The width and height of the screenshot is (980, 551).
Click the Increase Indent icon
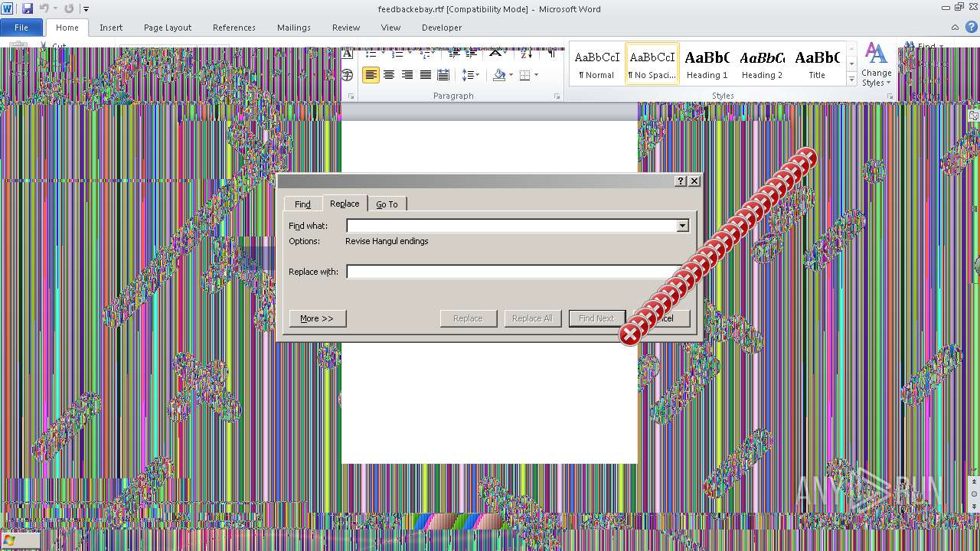pyautogui.click(x=472, y=54)
